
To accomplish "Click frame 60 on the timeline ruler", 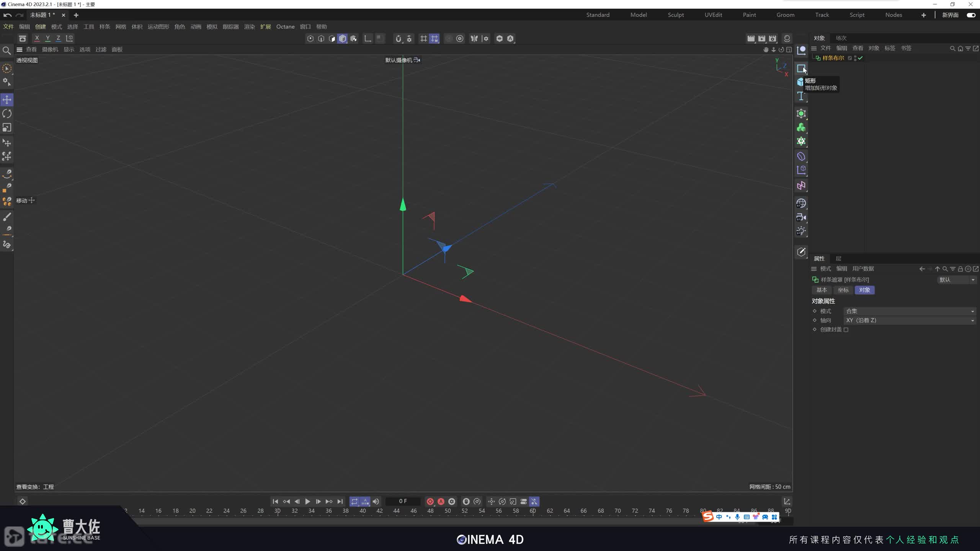I will point(532,511).
